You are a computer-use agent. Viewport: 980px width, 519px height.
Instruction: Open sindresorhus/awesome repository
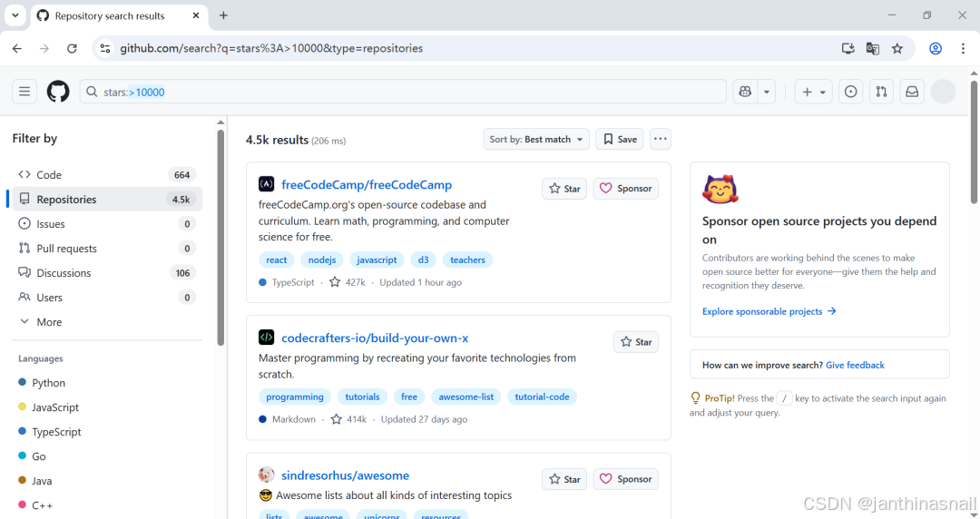345,475
